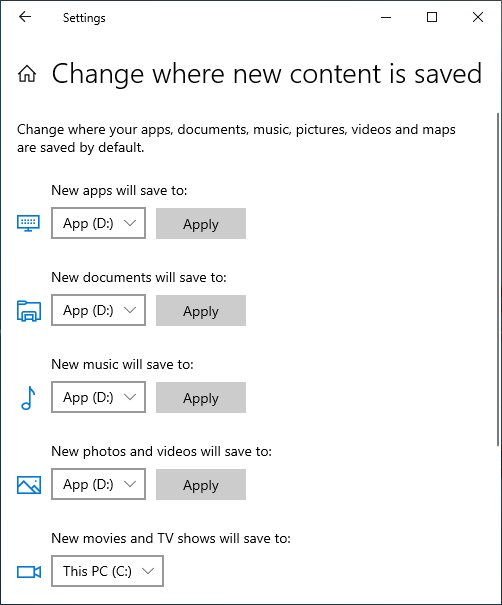Click the documents folder icon
This screenshot has width=502, height=605.
point(29,311)
